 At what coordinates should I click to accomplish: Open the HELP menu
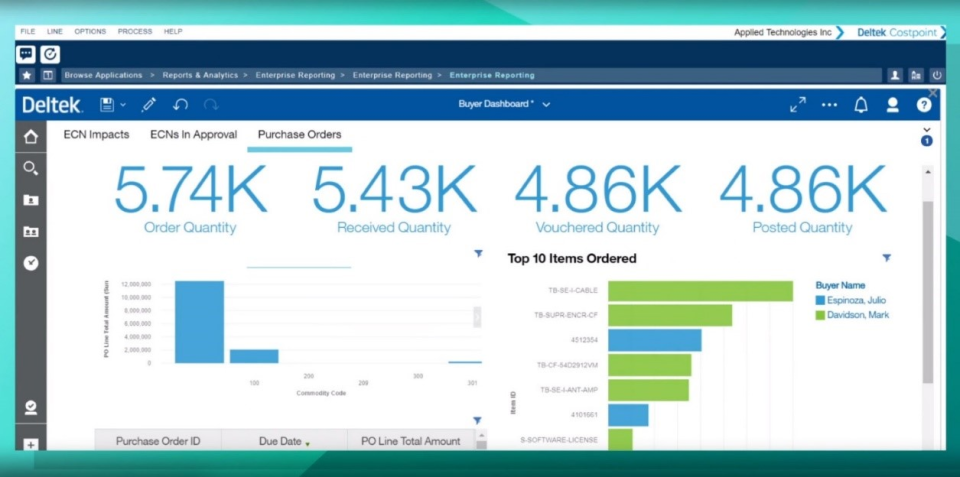point(173,32)
